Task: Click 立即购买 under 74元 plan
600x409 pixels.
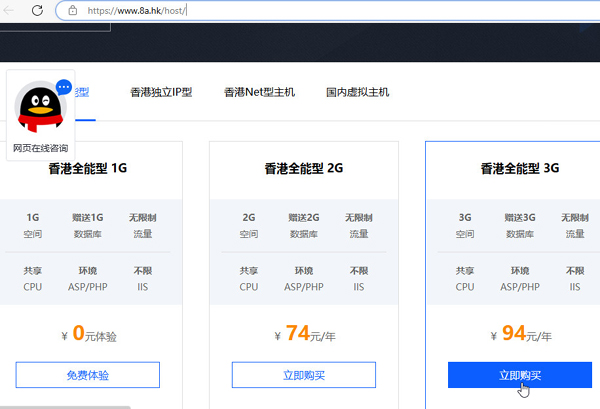Action: click(304, 375)
